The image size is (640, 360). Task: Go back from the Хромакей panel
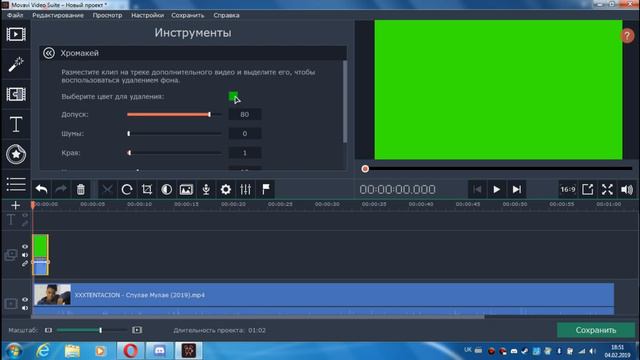coord(49,53)
